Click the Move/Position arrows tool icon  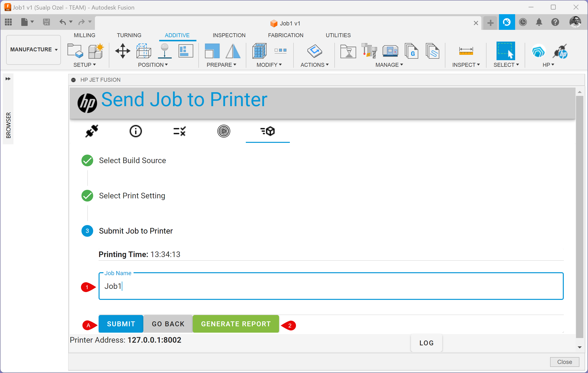click(123, 51)
